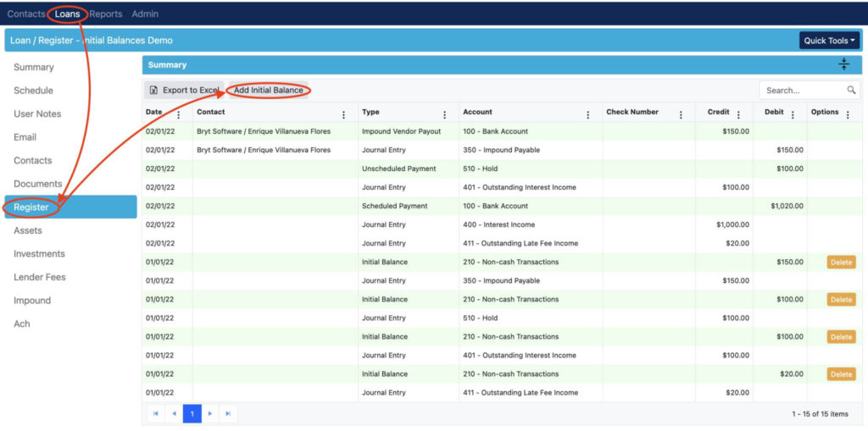868x431 pixels.
Task: Open the Reports menu in top bar
Action: point(106,14)
